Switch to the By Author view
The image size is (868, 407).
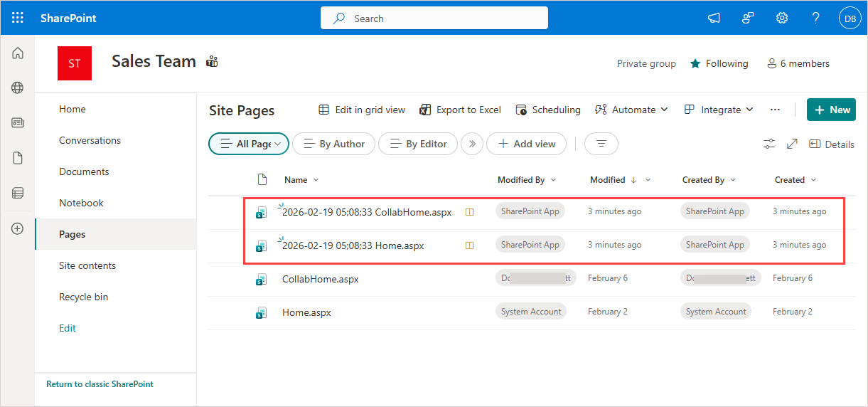333,144
